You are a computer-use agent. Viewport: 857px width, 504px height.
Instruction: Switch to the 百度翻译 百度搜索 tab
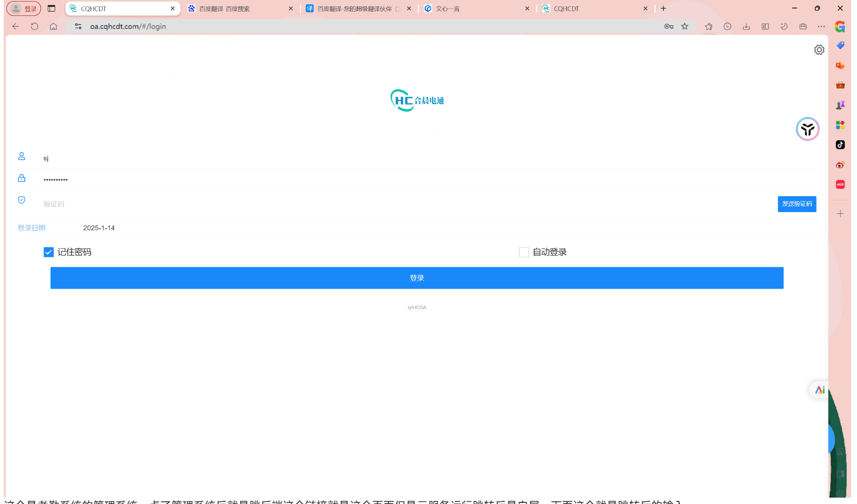pyautogui.click(x=241, y=9)
